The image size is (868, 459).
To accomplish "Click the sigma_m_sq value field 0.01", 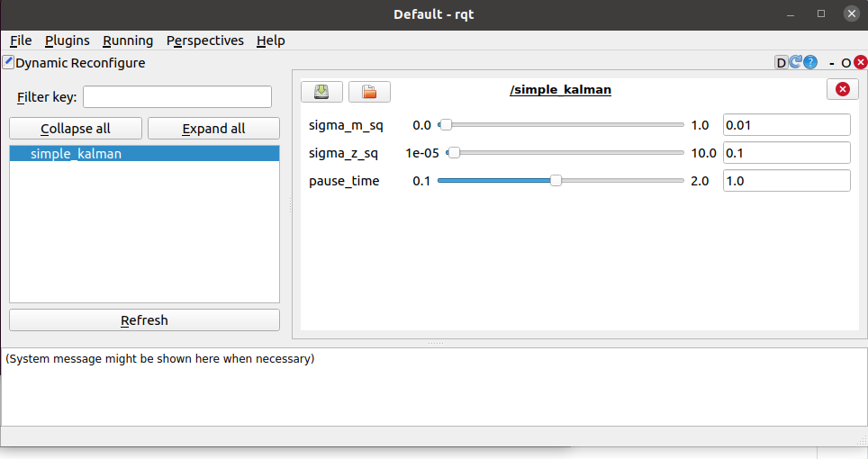I will [787, 125].
